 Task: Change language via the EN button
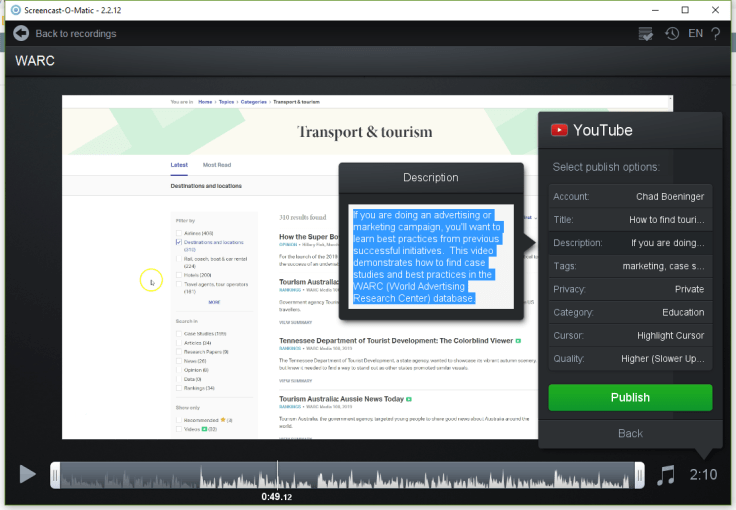coord(696,33)
